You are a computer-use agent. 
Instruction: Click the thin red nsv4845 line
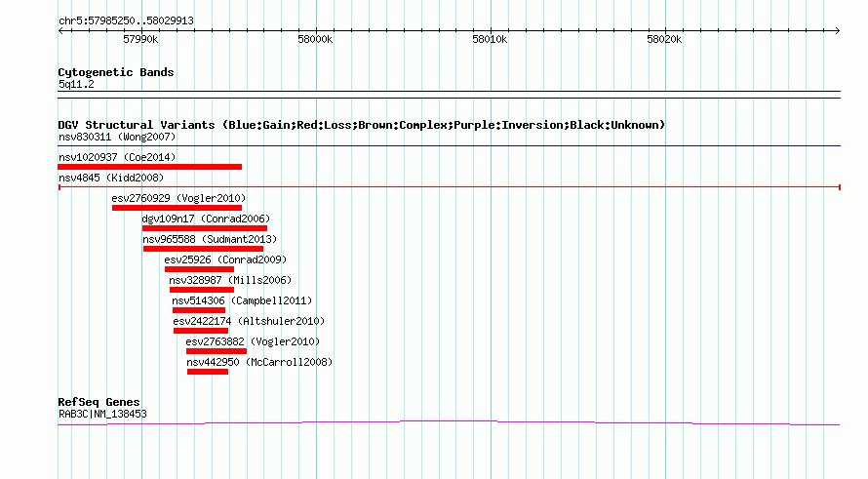(x=449, y=187)
